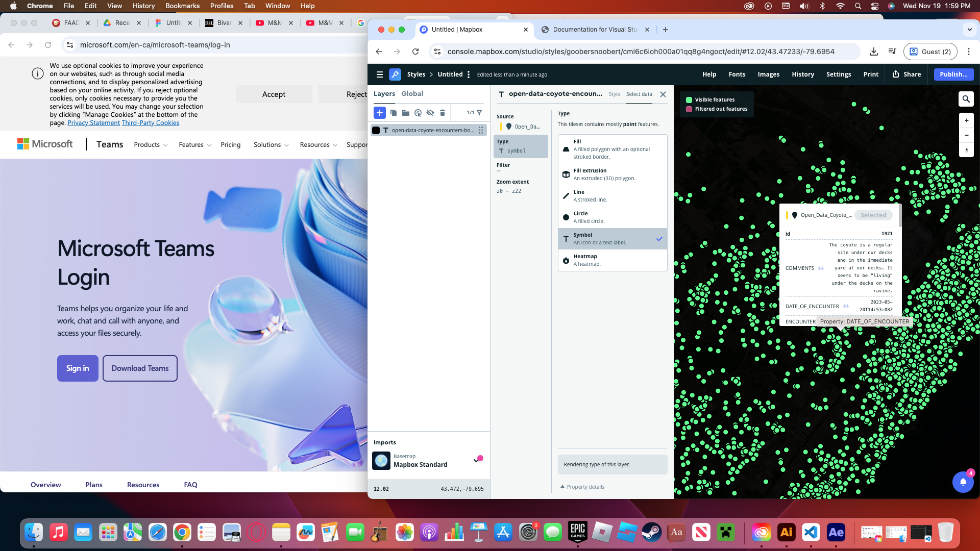This screenshot has width=980, height=551.
Task: Open the notifications bell button
Action: (963, 482)
